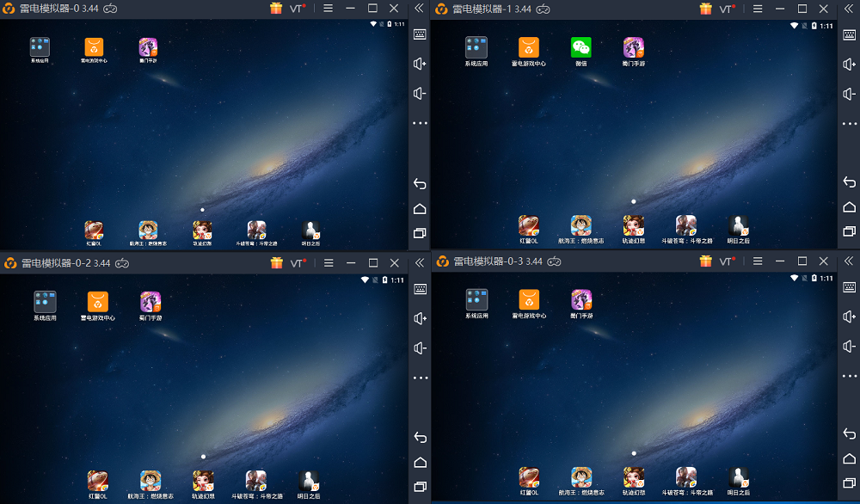Open hamburger menu of 雷电模拟器-0-2

[329, 263]
